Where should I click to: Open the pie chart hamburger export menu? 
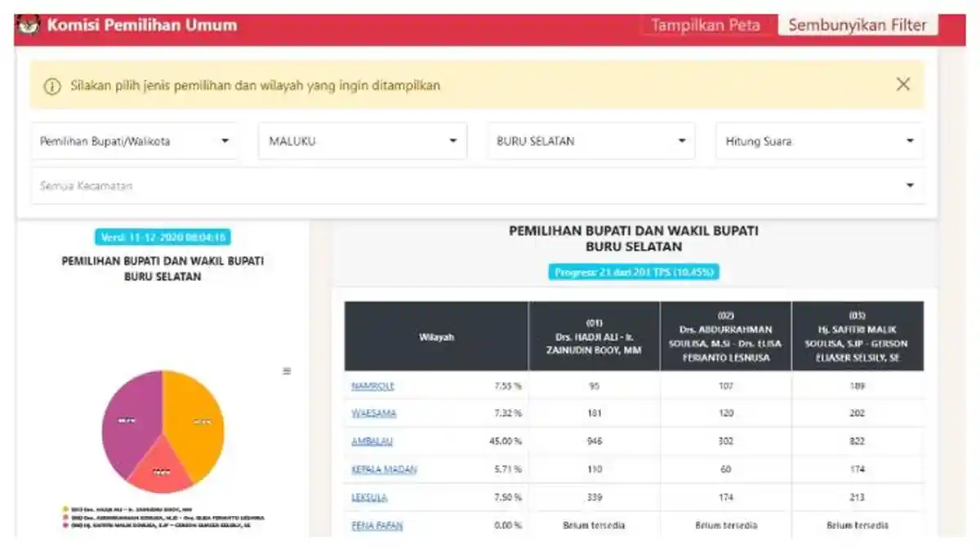pos(287,370)
